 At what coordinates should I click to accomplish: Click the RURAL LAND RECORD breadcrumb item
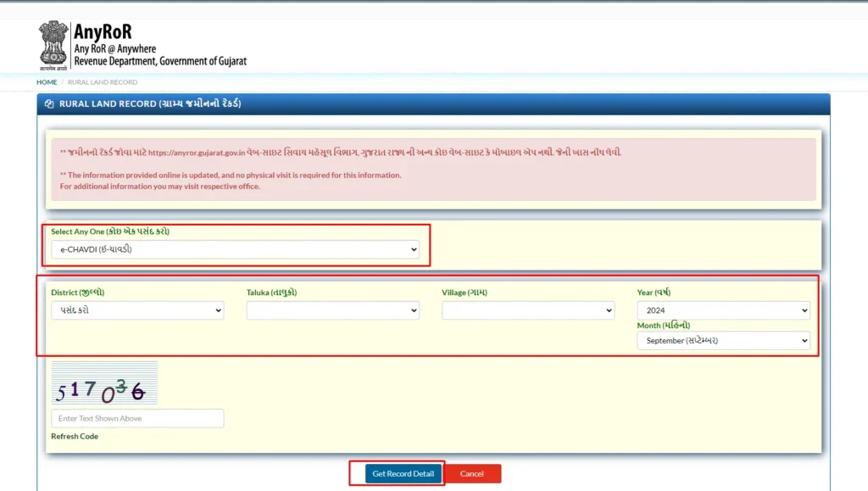pyautogui.click(x=103, y=82)
